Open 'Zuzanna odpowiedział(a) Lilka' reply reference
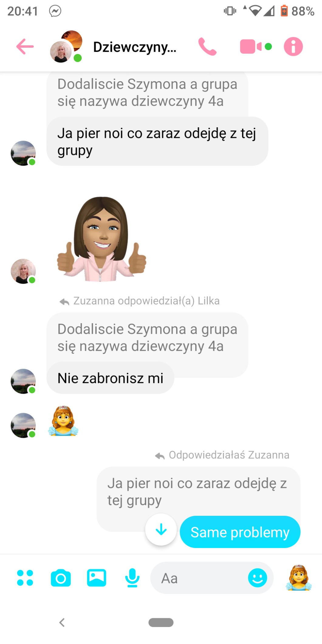 139,301
